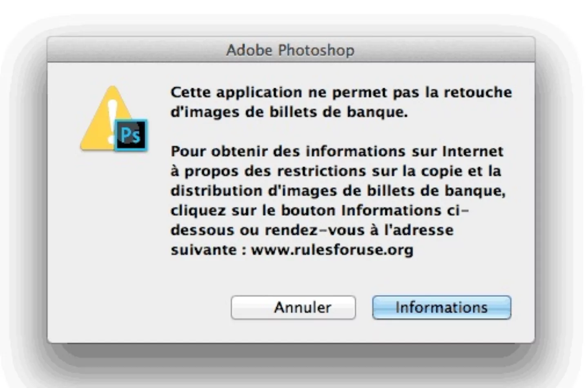Screen dimensions: 588x388
Task: Open the www.rulesforuse.org address text
Action: tap(332, 250)
